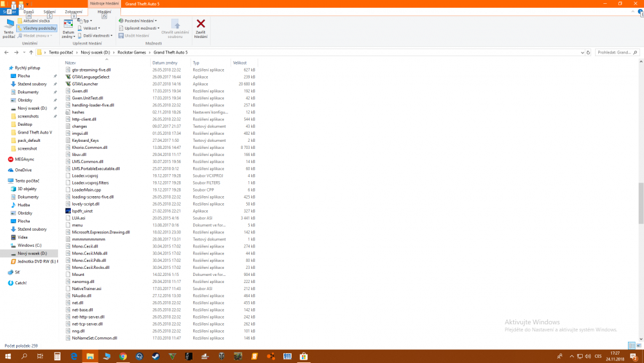Open the Upřesnit možnosti dropdown

pos(139,28)
